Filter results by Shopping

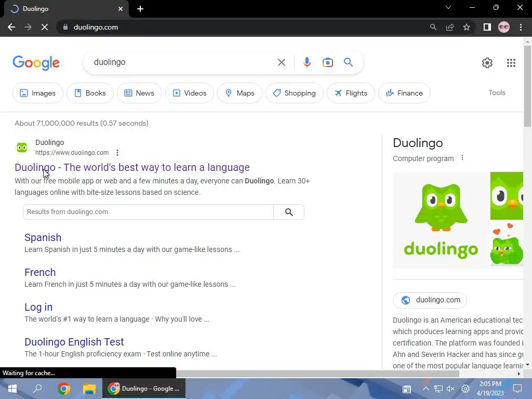295,93
